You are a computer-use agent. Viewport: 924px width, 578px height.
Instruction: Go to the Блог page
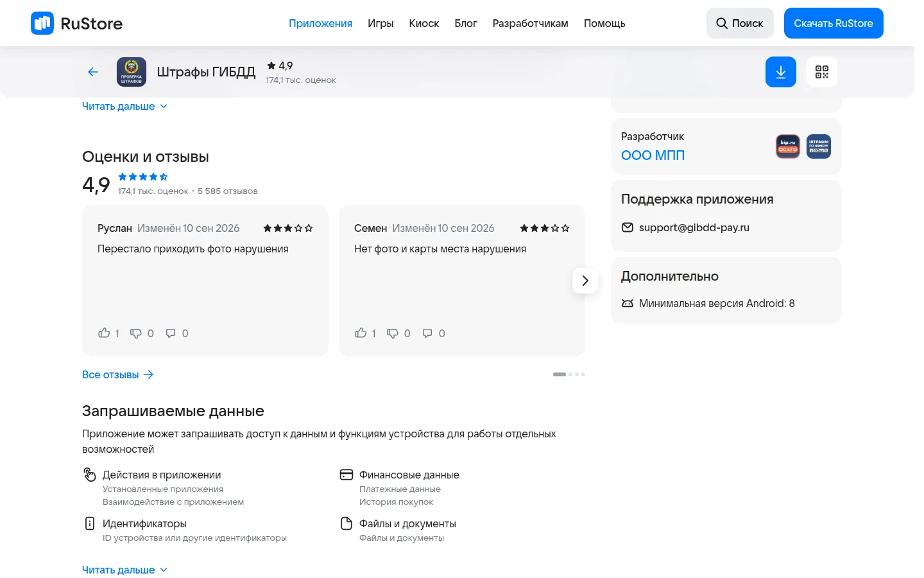(466, 23)
